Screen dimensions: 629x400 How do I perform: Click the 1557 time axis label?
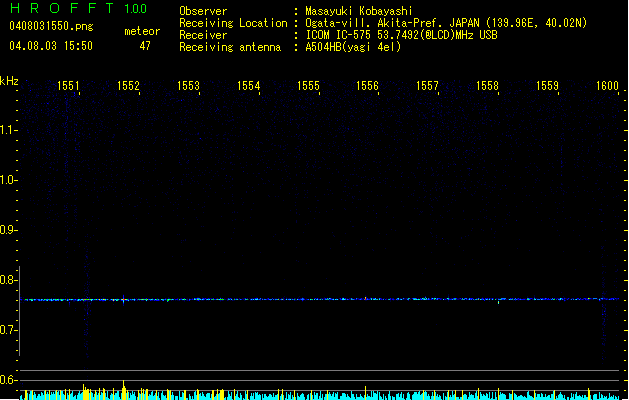click(x=427, y=85)
